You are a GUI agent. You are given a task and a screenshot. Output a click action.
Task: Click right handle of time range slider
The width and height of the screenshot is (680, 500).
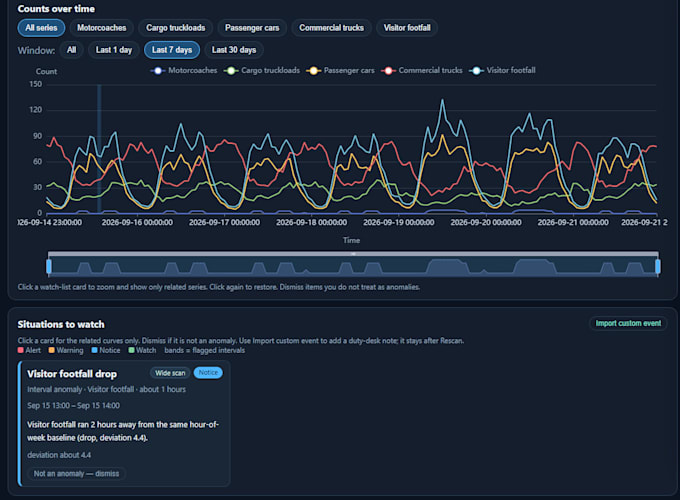click(x=658, y=266)
